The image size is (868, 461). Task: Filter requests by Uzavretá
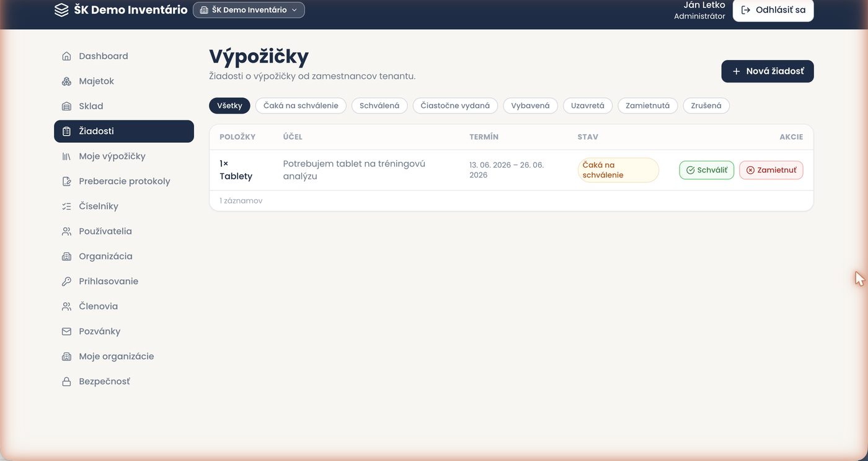point(588,105)
